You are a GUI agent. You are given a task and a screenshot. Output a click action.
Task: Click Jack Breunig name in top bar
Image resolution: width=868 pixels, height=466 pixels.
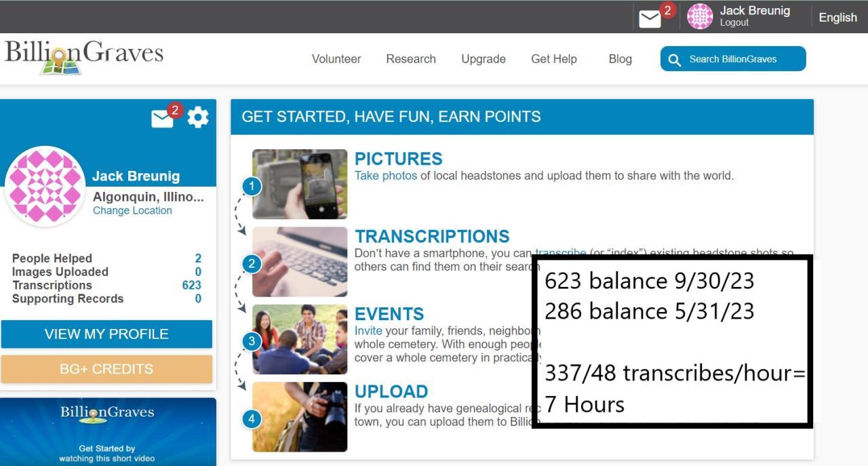(755, 10)
